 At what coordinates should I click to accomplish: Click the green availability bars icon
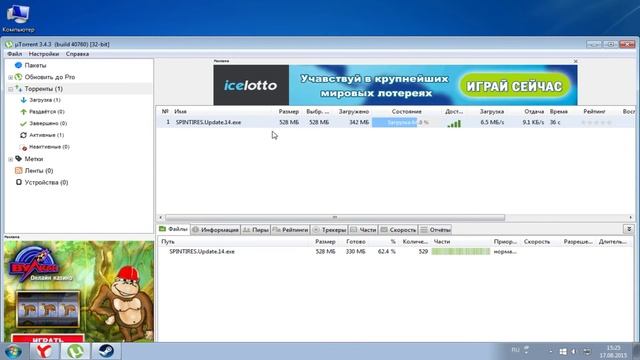click(454, 123)
